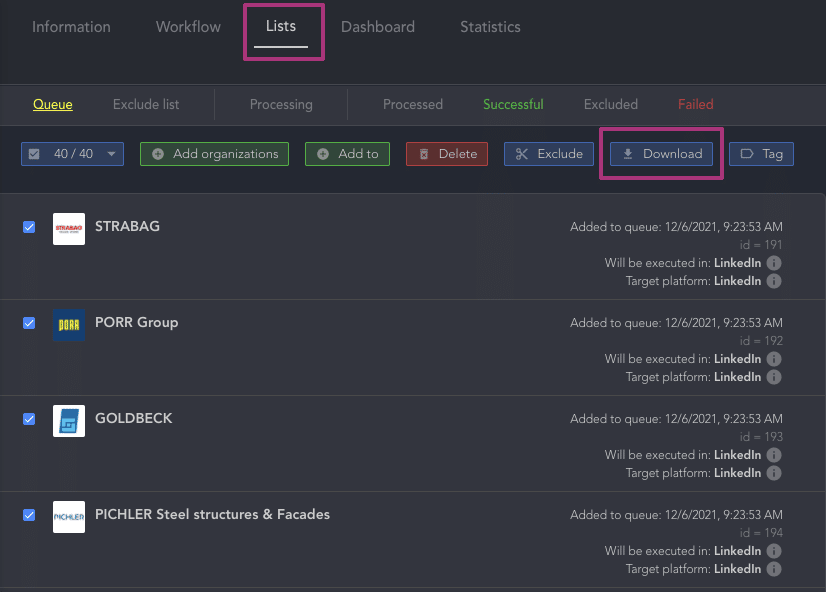Image resolution: width=826 pixels, height=592 pixels.
Task: View the Failed list
Action: point(695,104)
